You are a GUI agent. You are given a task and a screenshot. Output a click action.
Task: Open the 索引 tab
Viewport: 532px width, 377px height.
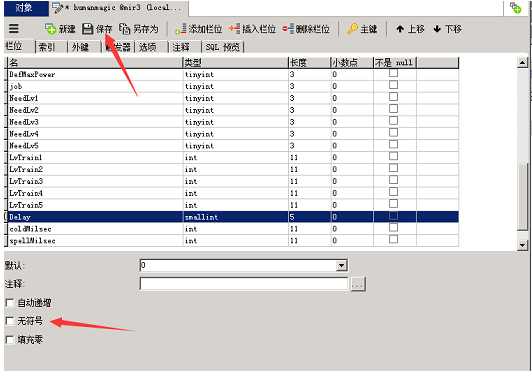click(52, 47)
